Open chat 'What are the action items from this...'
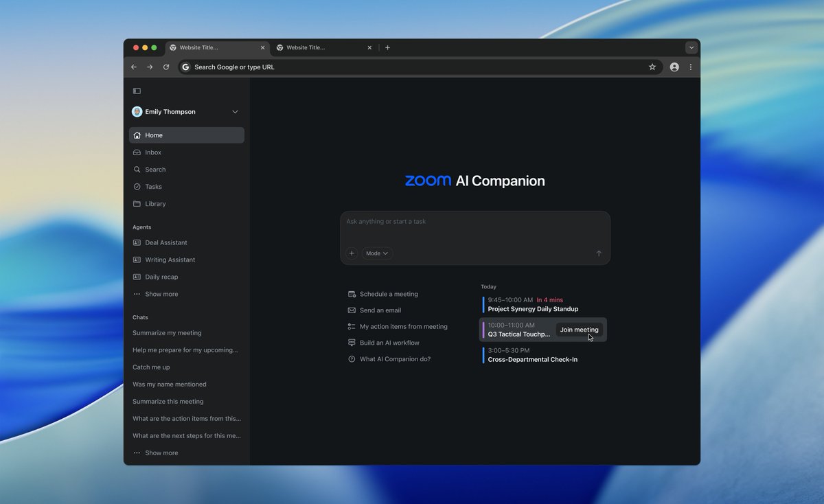The height and width of the screenshot is (504, 824). point(187,419)
